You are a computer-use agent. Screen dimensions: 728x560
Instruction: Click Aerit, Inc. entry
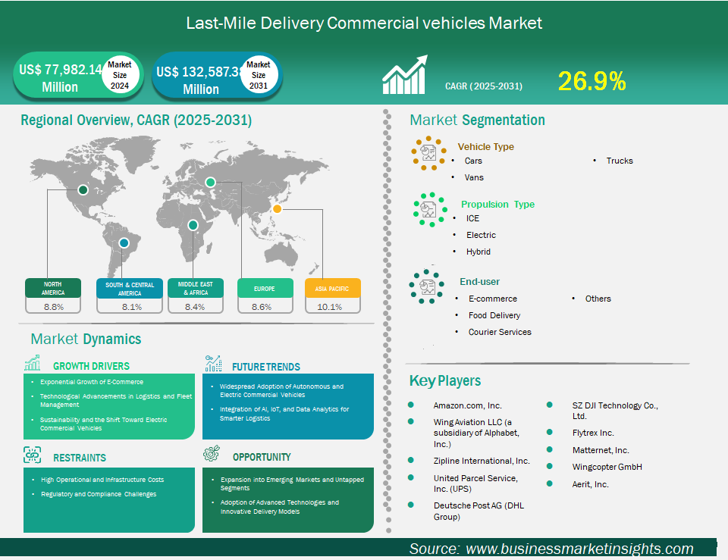pyautogui.click(x=590, y=484)
